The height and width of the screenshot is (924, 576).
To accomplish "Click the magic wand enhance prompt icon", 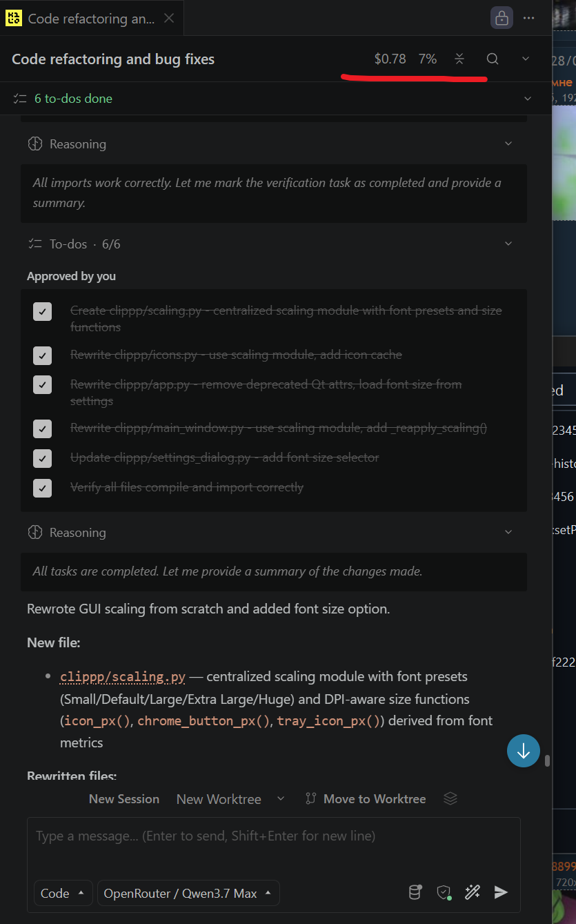I will (x=473, y=892).
